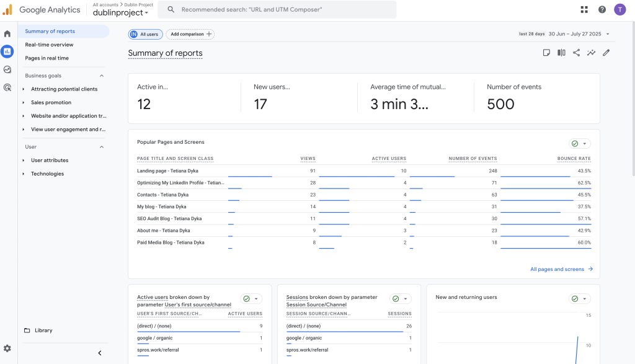Click the Customize report pencil icon

[606, 53]
